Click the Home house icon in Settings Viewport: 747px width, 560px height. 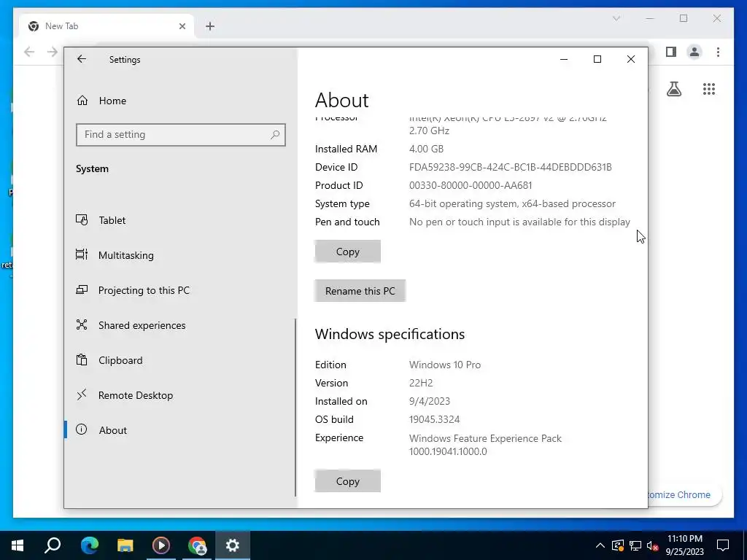point(82,101)
